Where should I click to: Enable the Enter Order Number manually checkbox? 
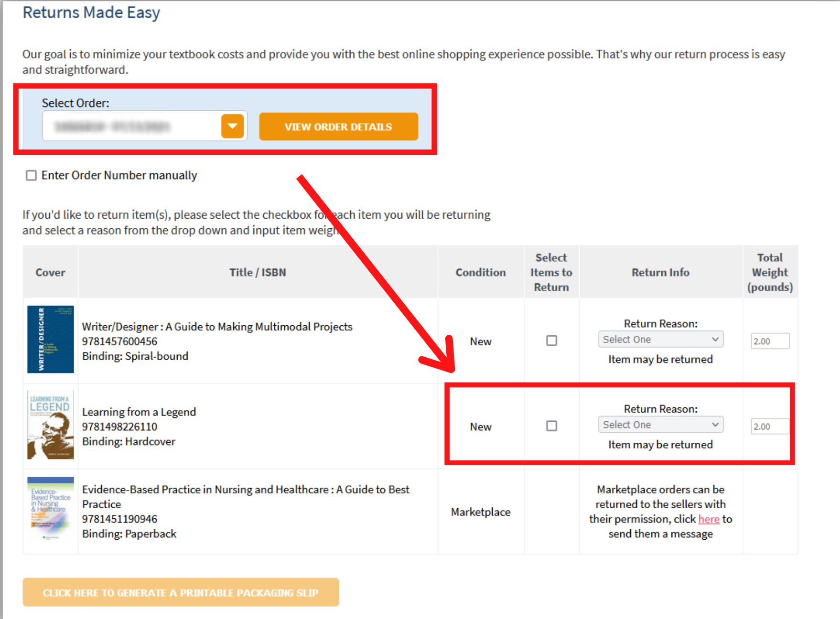tap(31, 175)
